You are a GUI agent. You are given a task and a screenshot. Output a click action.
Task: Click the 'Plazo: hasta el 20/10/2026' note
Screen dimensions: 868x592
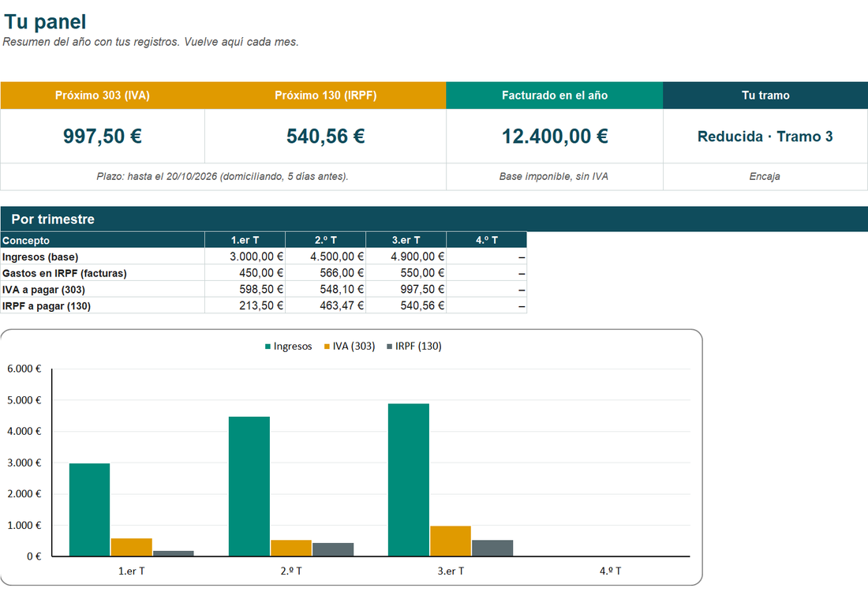pyautogui.click(x=223, y=177)
